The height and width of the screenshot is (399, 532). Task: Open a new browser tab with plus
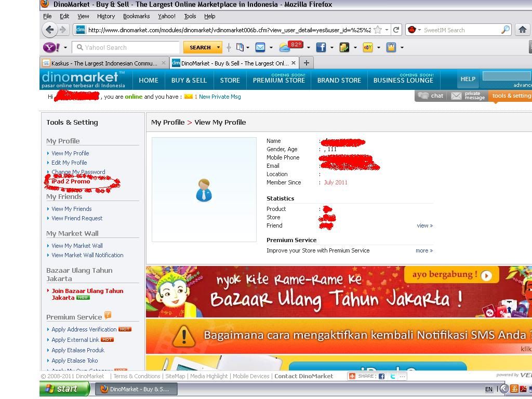coord(307,63)
